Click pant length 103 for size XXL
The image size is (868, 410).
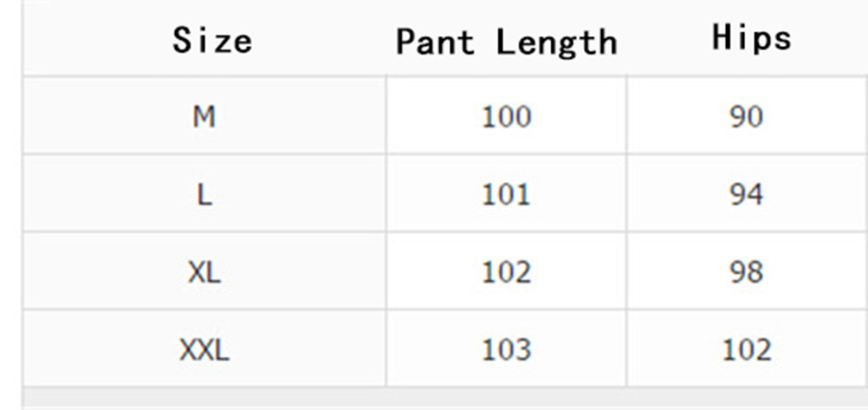tap(506, 350)
